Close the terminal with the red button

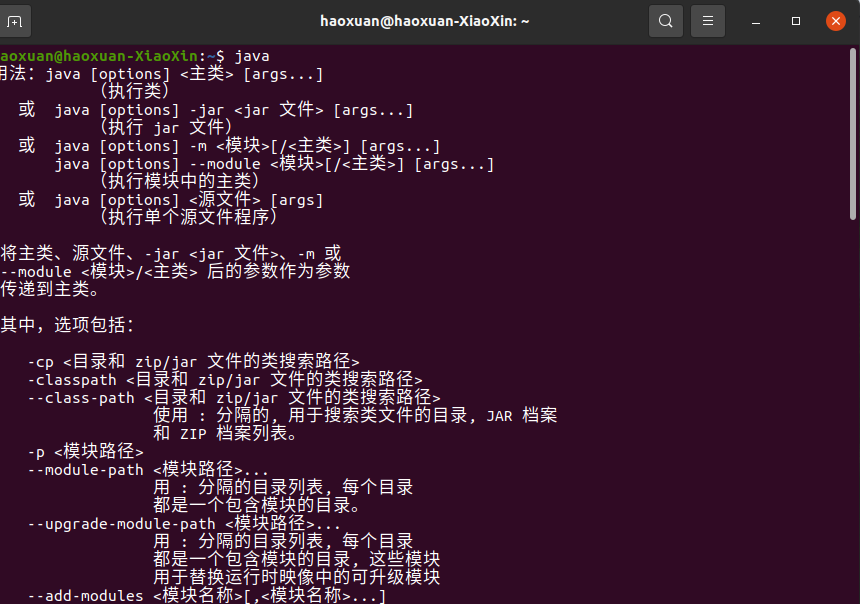pos(836,20)
